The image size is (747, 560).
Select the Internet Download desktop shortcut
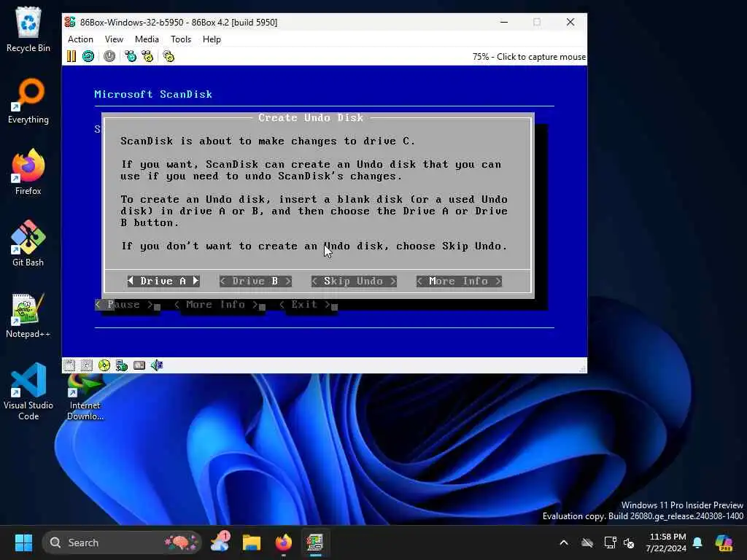click(x=85, y=397)
